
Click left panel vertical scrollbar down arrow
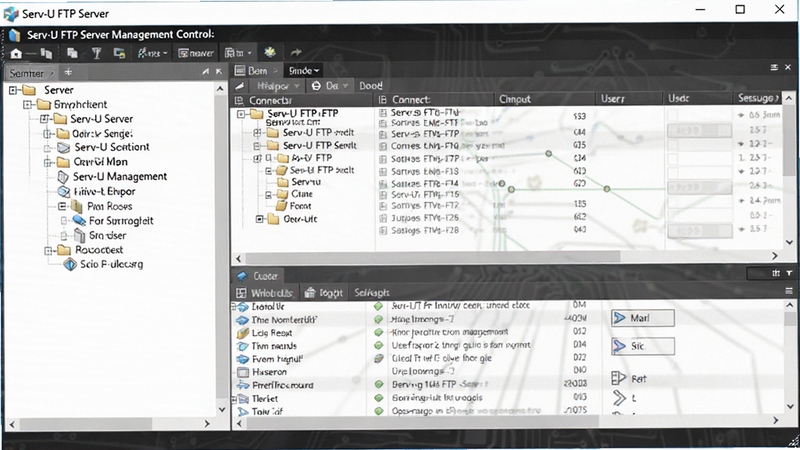coord(221,409)
